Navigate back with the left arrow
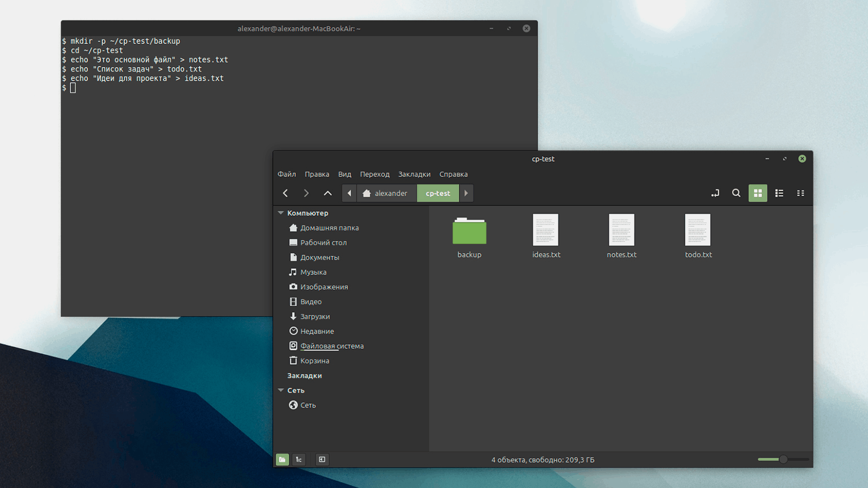Viewport: 868px width, 488px height. [x=286, y=193]
